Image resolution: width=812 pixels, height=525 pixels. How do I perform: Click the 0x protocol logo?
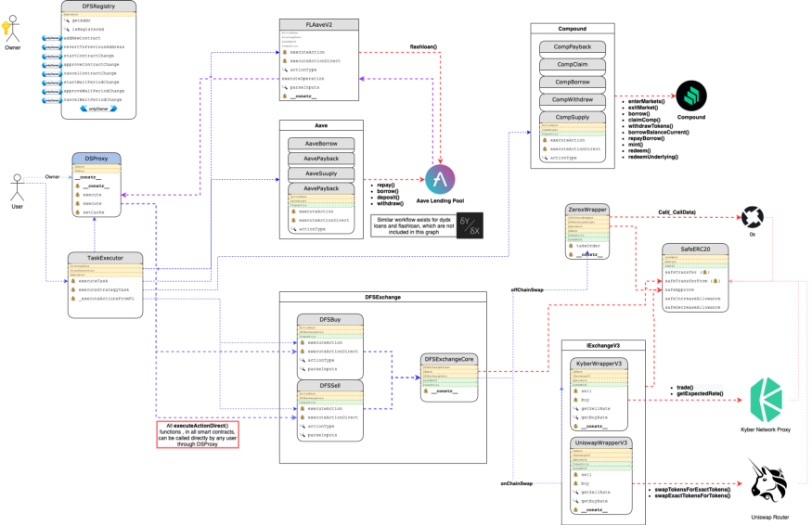coord(752,217)
